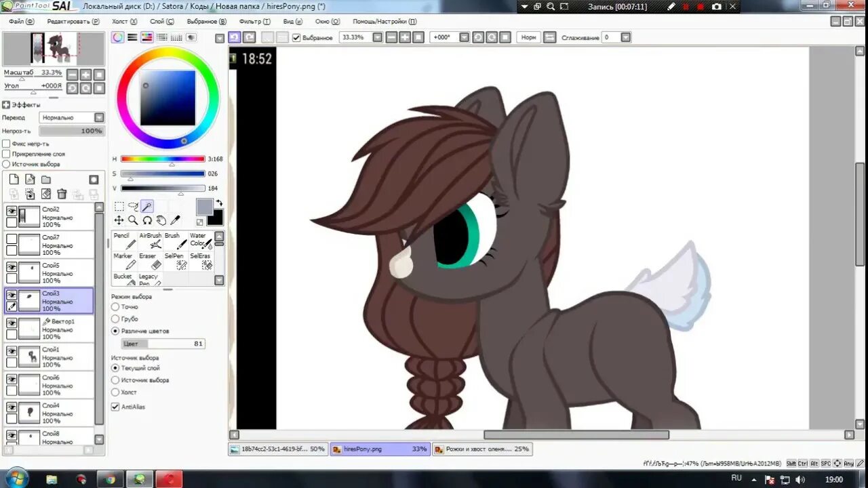Switch to Рожки и хвост оленя document tab
The image size is (868, 488).
pos(482,449)
